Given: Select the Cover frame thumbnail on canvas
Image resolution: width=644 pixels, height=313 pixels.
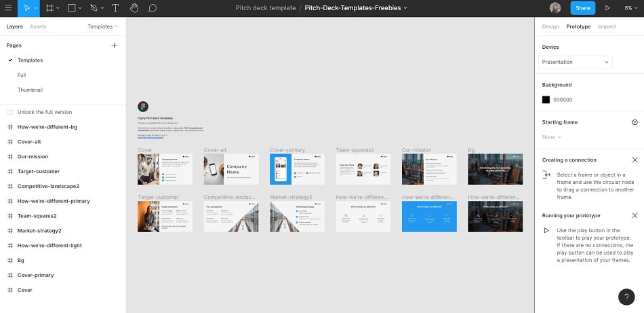Looking at the screenshot, I should (165, 169).
